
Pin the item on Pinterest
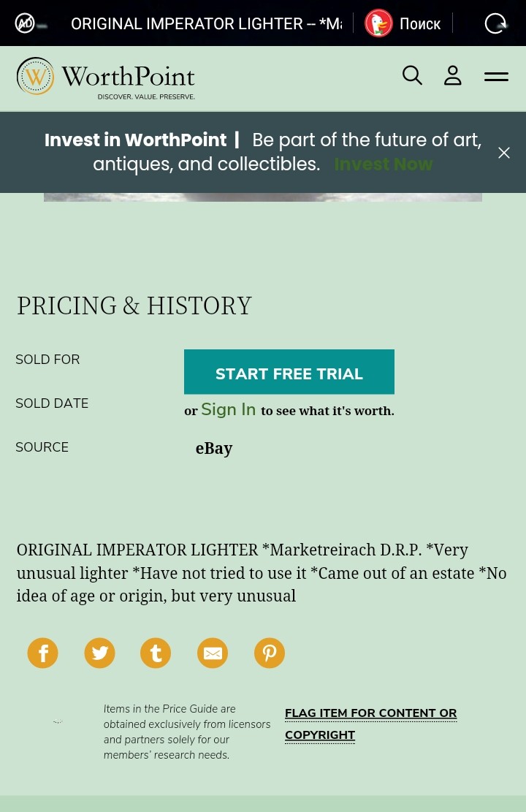[x=270, y=653]
